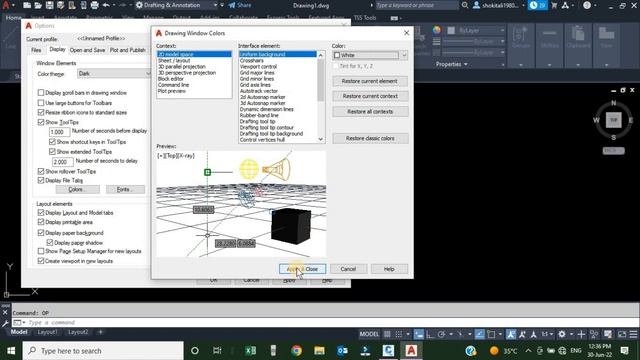This screenshot has height=360, width=640.
Task: Select Crosshairs interface element
Action: (251, 60)
